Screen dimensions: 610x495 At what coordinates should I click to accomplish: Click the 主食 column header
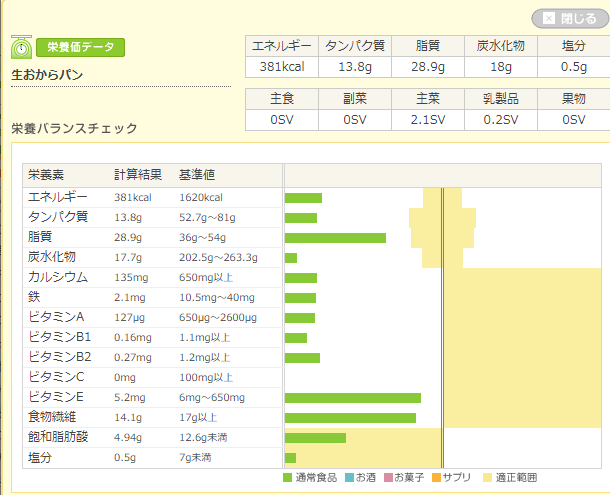point(282,99)
